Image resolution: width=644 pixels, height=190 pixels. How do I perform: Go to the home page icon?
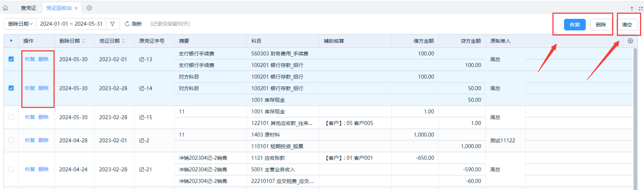(6, 8)
